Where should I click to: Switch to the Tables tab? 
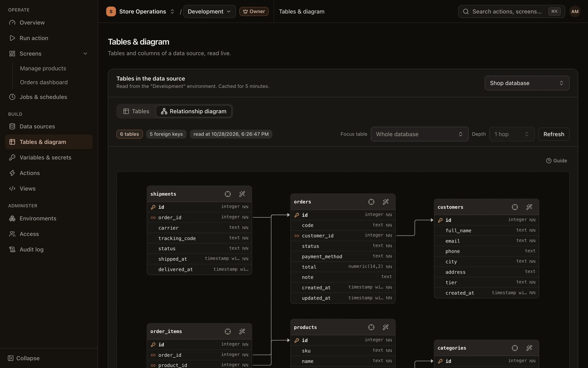(136, 111)
